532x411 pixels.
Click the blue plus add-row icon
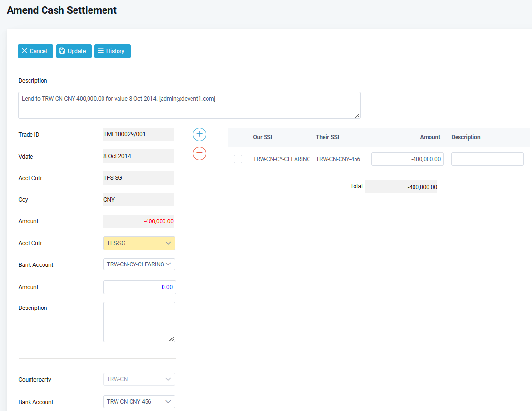click(199, 135)
